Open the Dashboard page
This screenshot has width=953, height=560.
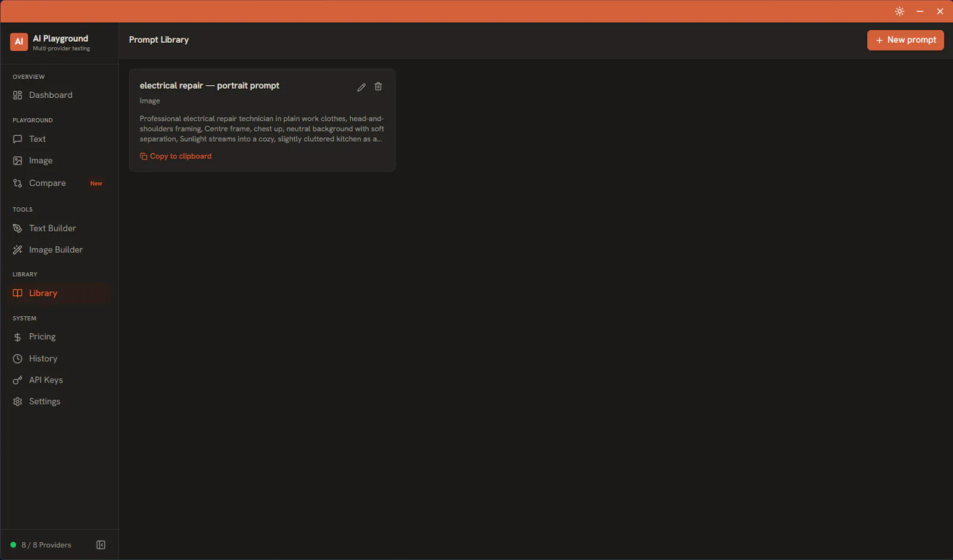coord(60,95)
